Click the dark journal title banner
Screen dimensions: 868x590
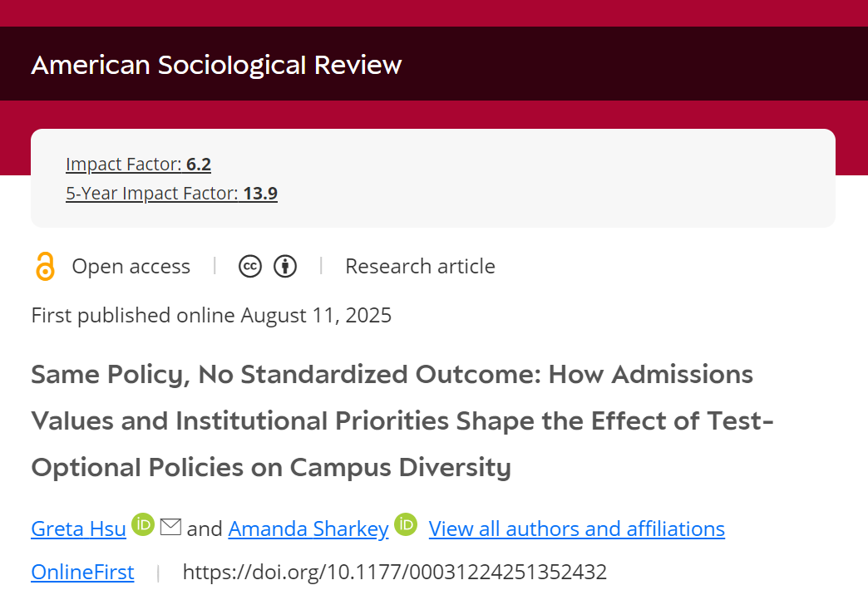434,64
